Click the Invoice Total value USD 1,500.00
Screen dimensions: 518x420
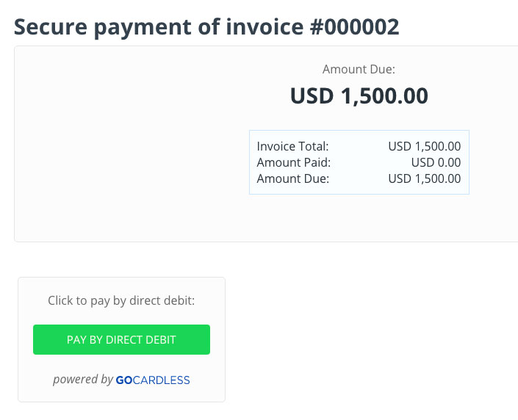point(424,146)
